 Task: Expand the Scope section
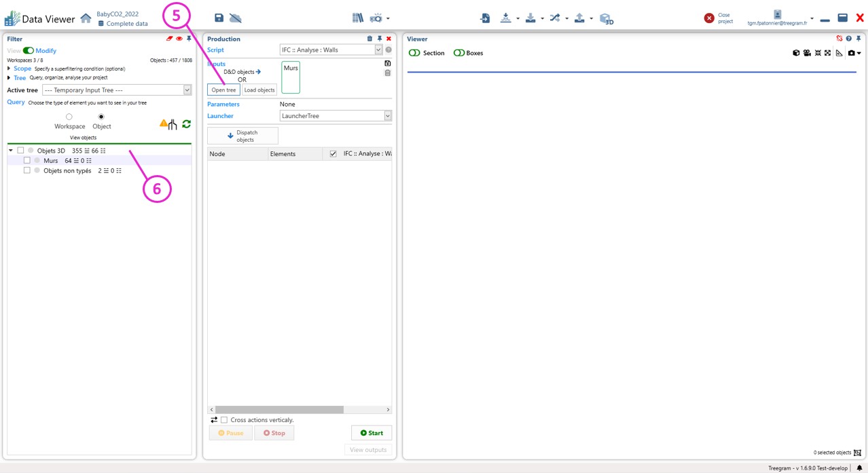coord(9,69)
